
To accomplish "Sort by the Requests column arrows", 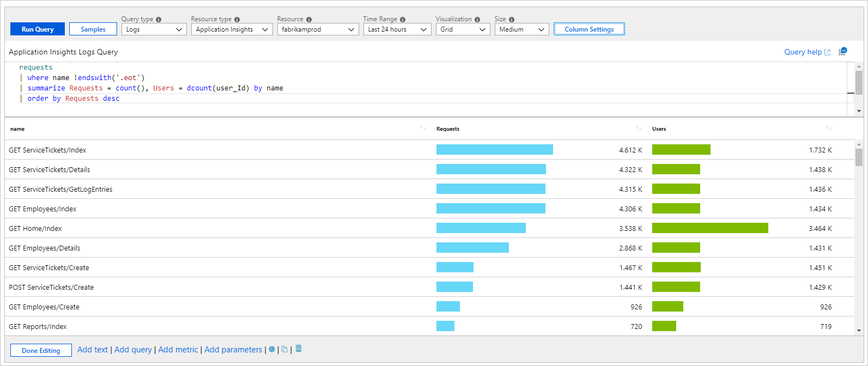I will click(x=639, y=129).
